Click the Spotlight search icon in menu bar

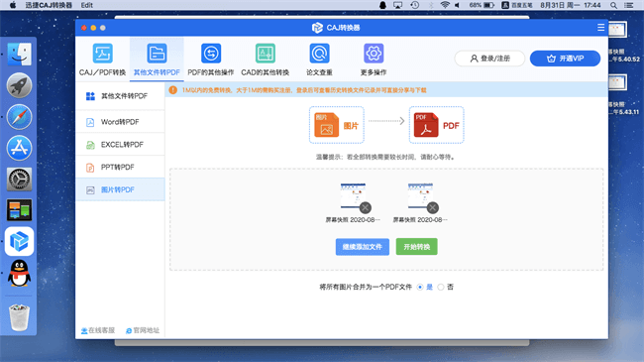[613, 5]
